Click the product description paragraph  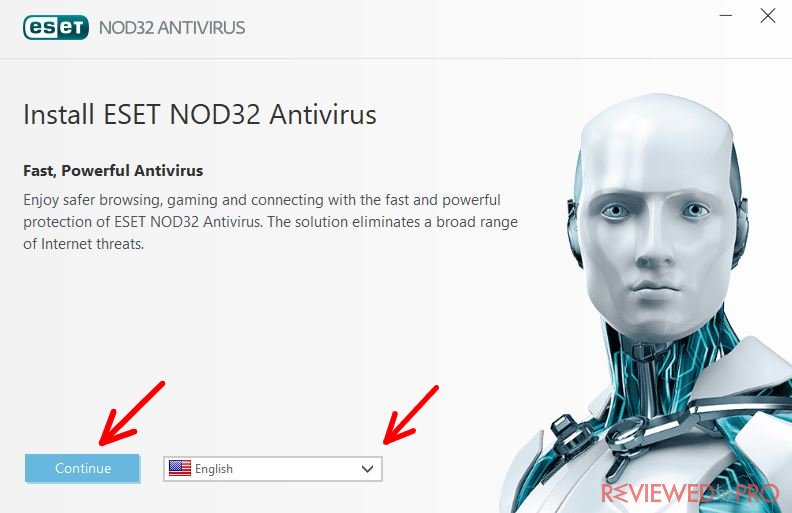(x=270, y=222)
